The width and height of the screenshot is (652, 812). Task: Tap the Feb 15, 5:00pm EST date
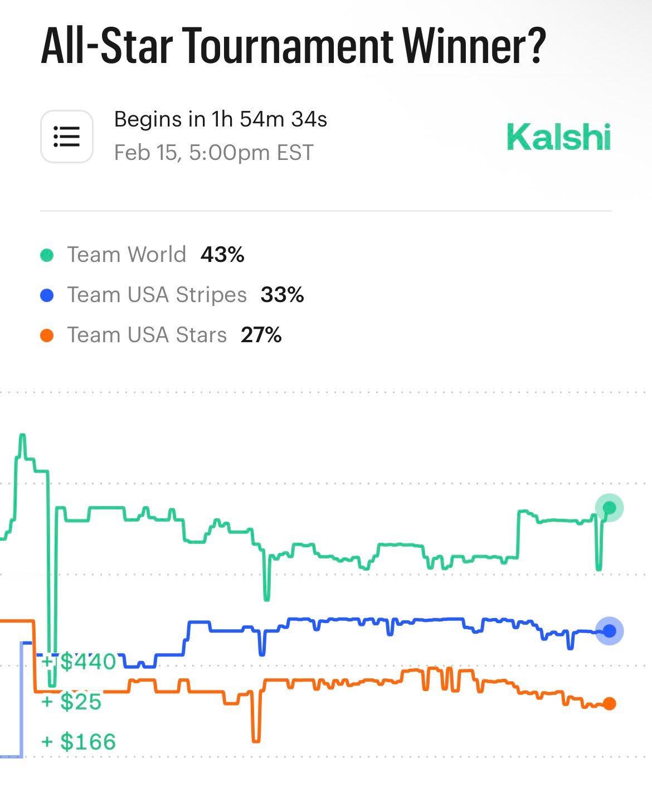(213, 153)
